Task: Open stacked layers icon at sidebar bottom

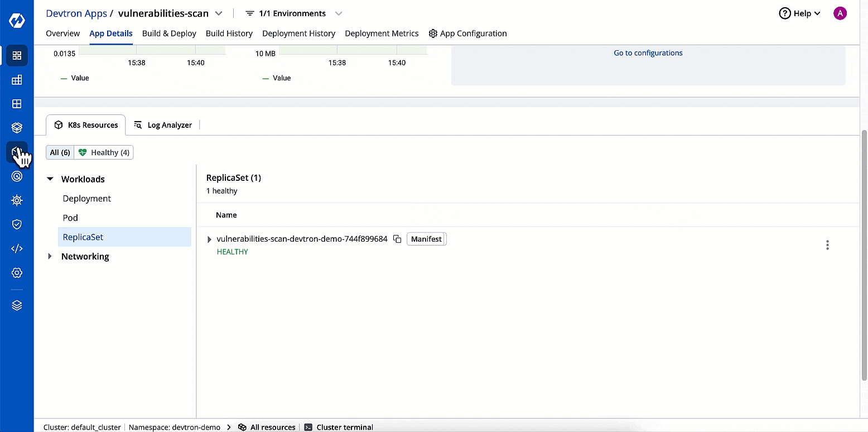Action: click(17, 305)
